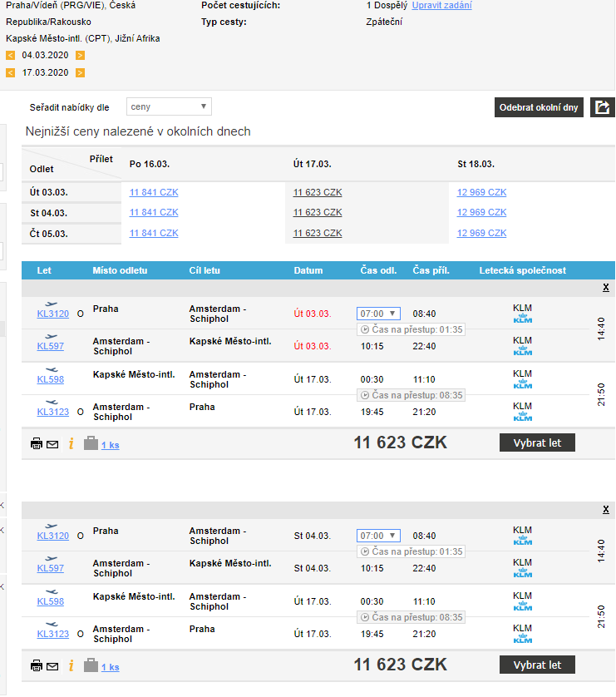The width and height of the screenshot is (616, 697).
Task: Open flight KL598 link in first offer
Action: [x=50, y=379]
